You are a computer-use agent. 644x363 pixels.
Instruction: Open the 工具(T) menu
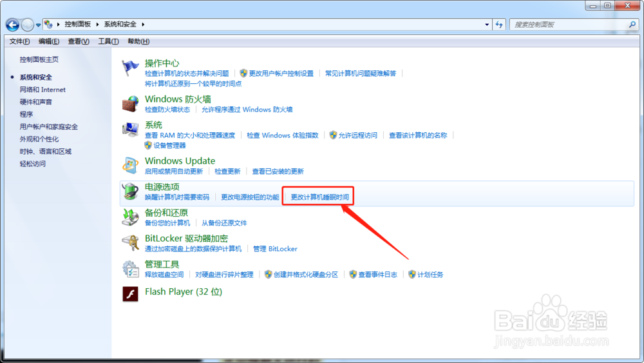pyautogui.click(x=108, y=41)
